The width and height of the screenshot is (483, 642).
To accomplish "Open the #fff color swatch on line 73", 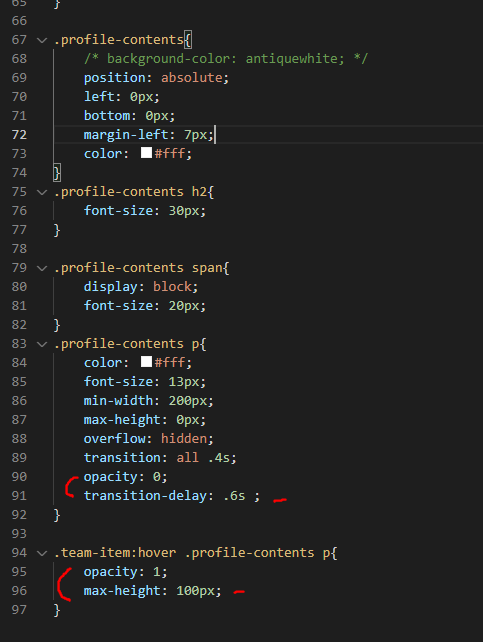I will 147,153.
